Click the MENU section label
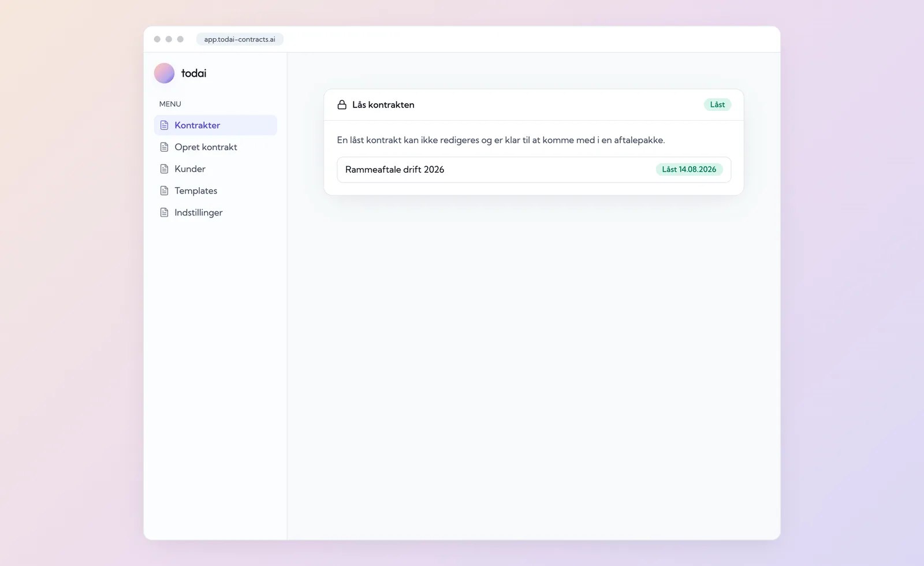The image size is (924, 566). (170, 104)
